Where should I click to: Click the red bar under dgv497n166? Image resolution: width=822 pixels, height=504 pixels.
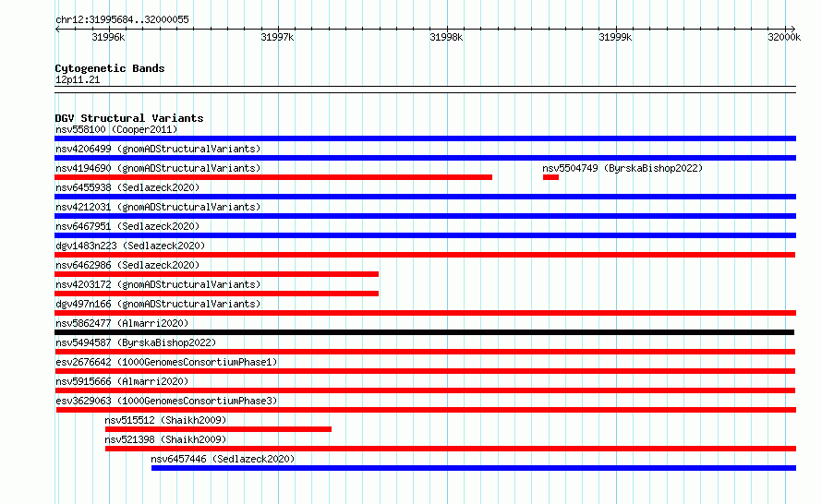pyautogui.click(x=425, y=313)
